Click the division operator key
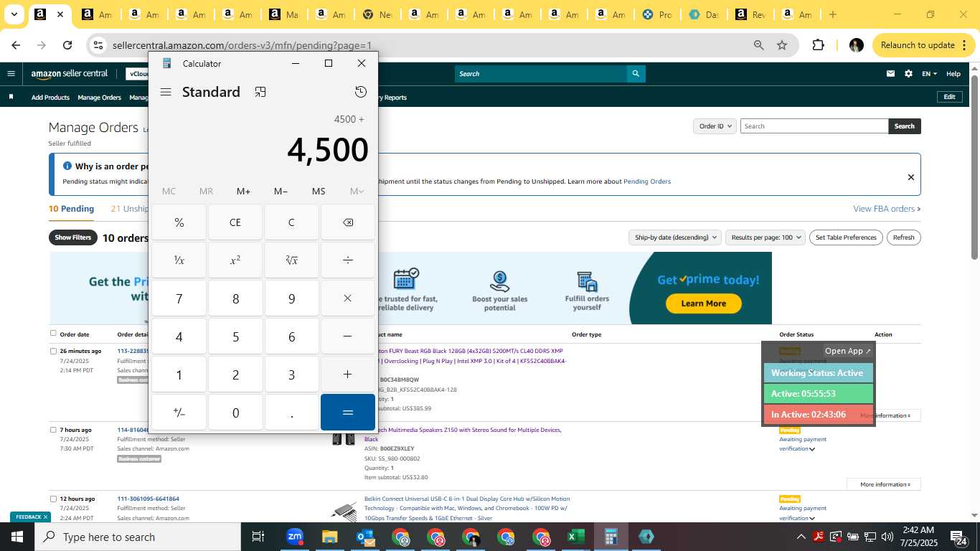Image resolution: width=980 pixels, height=551 pixels. point(348,260)
